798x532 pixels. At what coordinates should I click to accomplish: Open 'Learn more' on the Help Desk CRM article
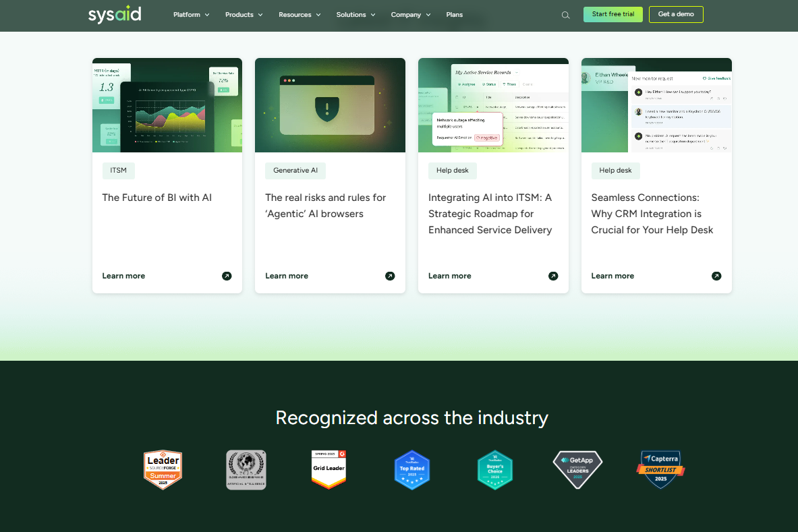(612, 276)
